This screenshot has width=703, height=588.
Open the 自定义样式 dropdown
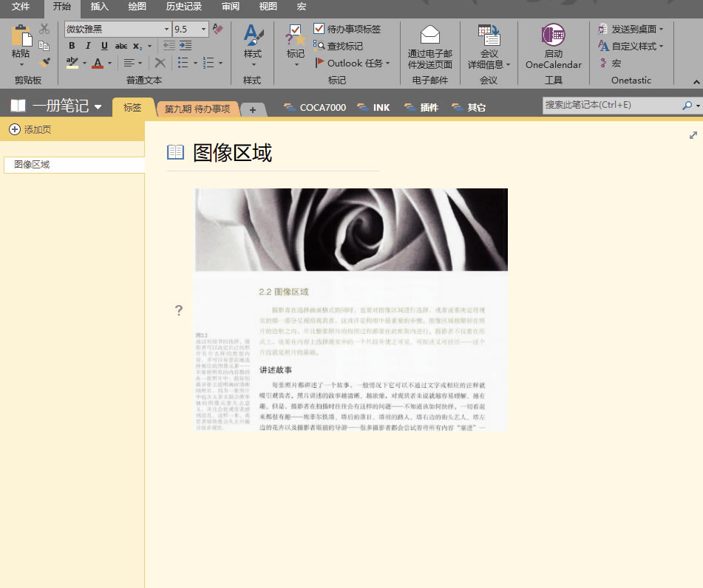point(619,47)
